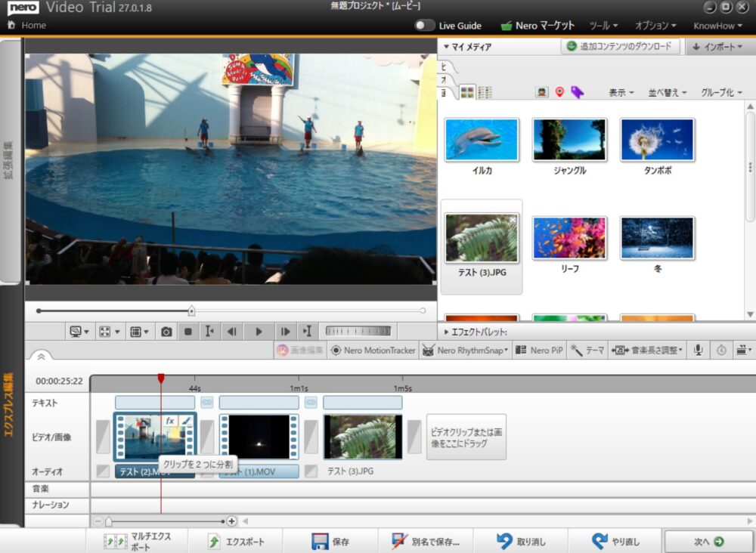Launch the Nero PiP tool
Image resolution: width=756 pixels, height=553 pixels.
(539, 351)
